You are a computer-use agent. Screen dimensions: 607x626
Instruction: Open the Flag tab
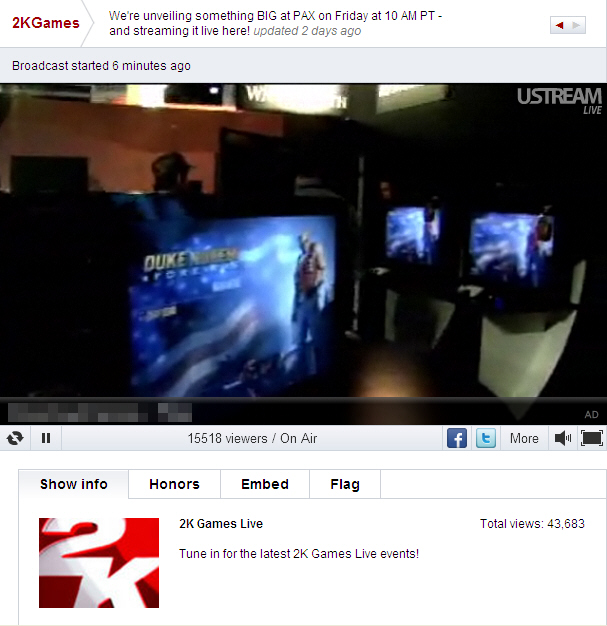coord(345,484)
